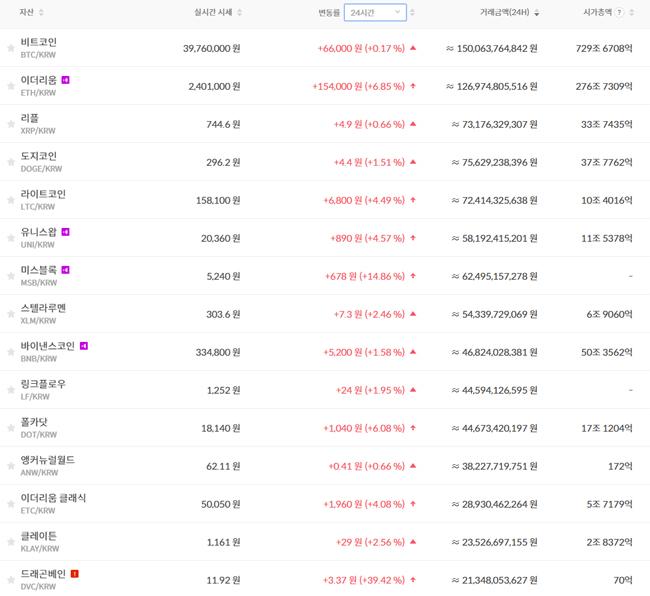The height and width of the screenshot is (596, 650).
Task: Toggle the favorite star for 리플
Action: [11, 123]
